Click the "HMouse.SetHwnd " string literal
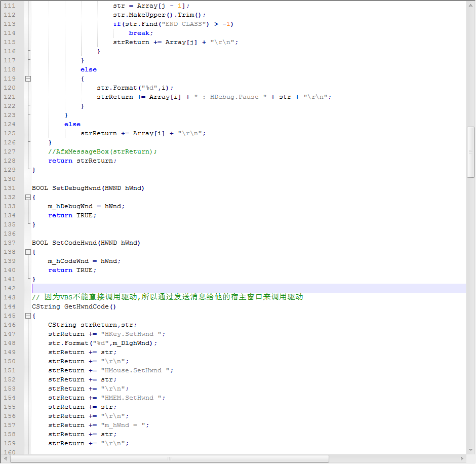The image size is (476, 464). [137, 370]
